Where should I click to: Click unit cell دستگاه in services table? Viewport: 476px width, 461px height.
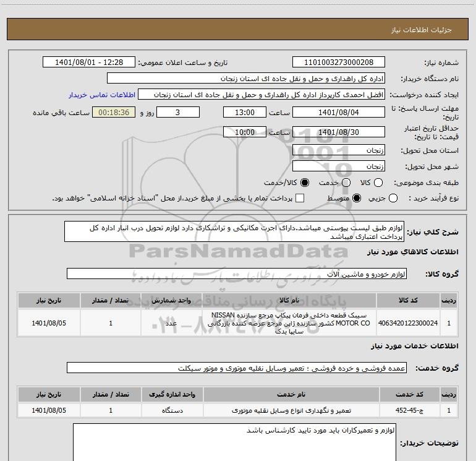click(x=172, y=410)
